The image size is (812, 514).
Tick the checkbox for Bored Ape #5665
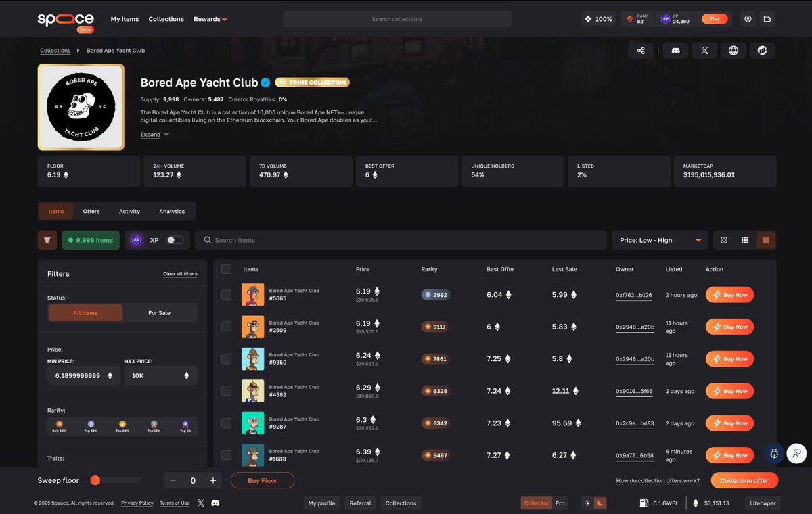point(227,294)
